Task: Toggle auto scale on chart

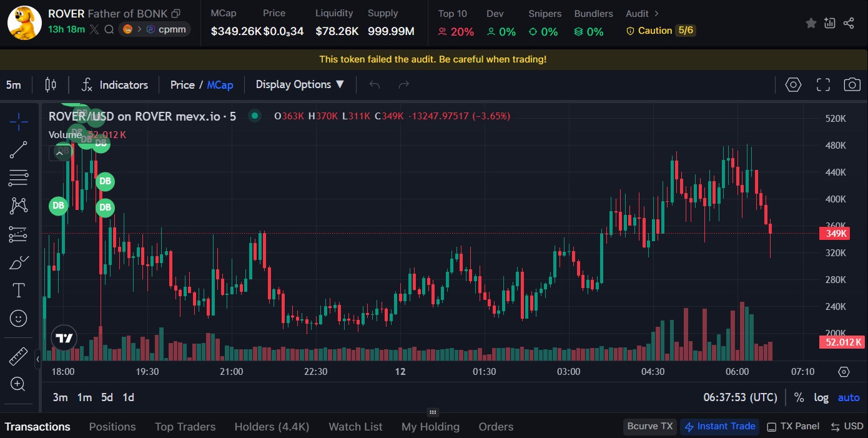Action: pos(849,397)
